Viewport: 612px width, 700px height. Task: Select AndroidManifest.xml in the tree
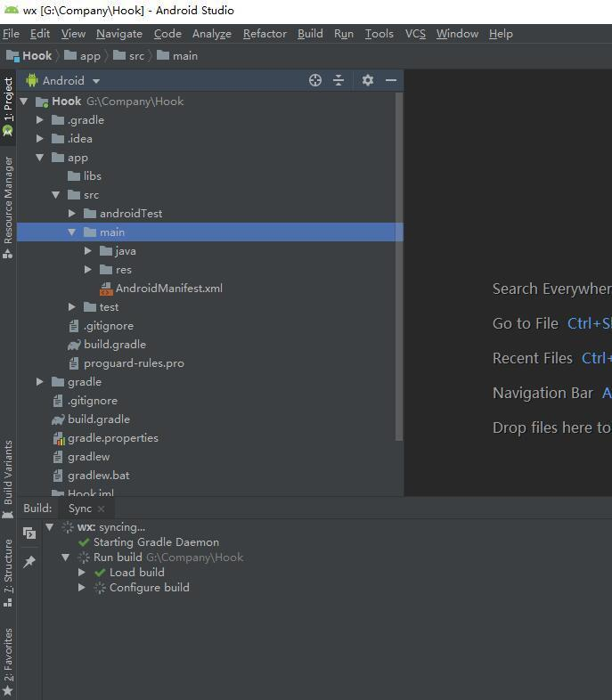click(x=169, y=289)
